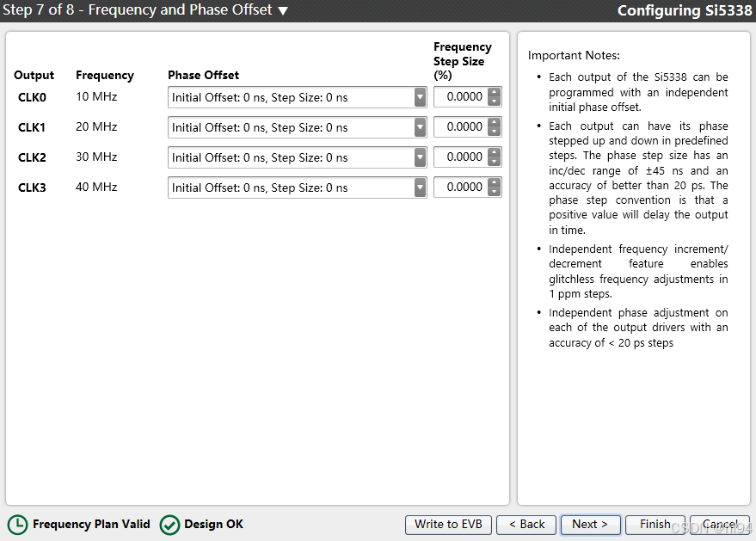Click the Design OK checkmark icon
Image resolution: width=756 pixels, height=541 pixels.
(169, 525)
